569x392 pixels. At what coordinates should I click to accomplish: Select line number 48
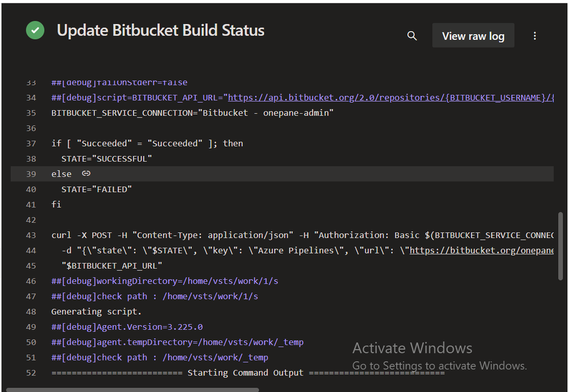click(31, 312)
